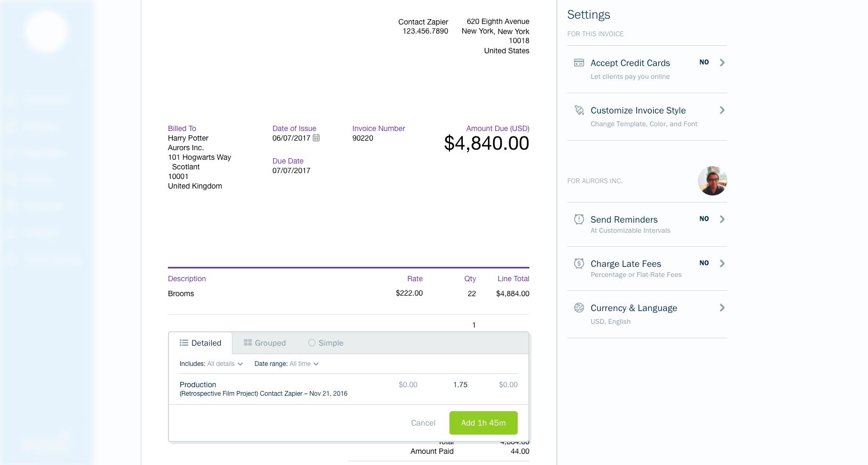Click the Customize Invoice Style paintbrush icon
868x465 pixels.
[x=578, y=110]
